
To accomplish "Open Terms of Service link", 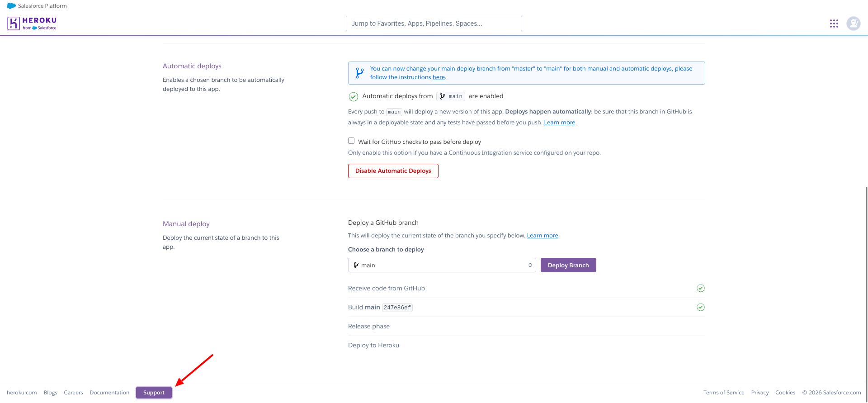I will (724, 393).
